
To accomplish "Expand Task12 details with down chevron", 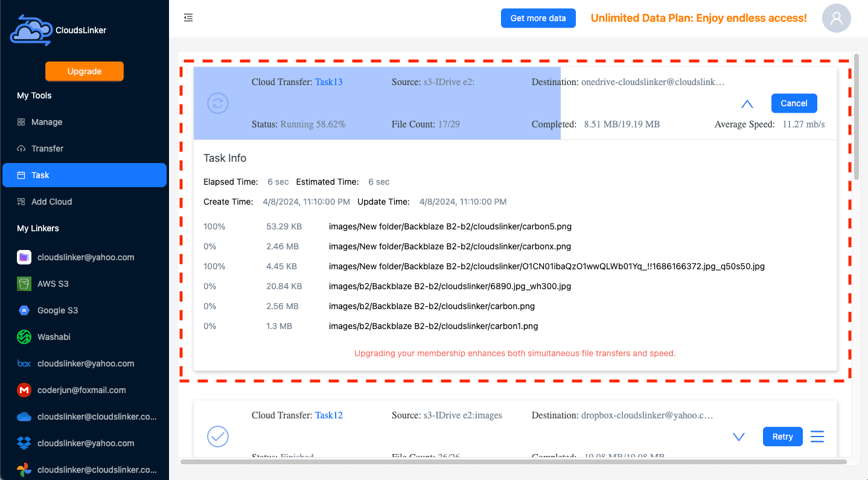I will click(x=738, y=437).
